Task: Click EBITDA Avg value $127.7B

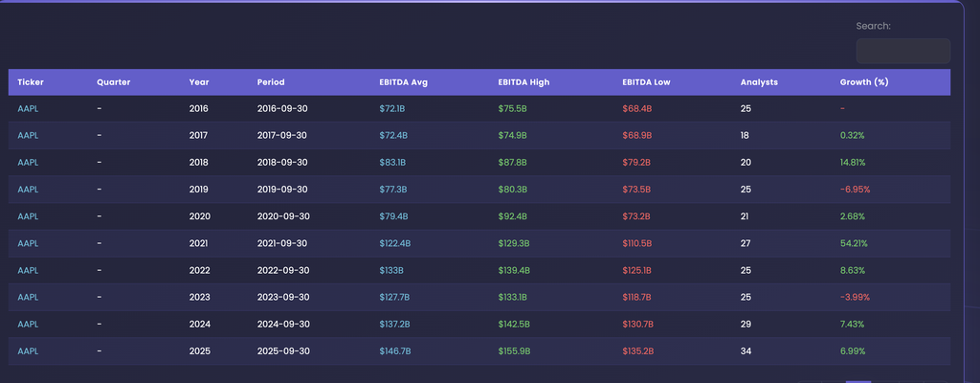Action: 394,297
